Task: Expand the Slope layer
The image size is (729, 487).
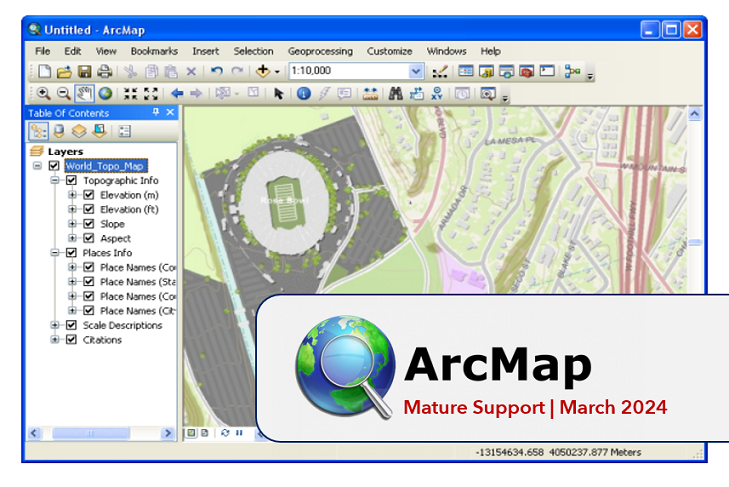Action: coord(73,224)
